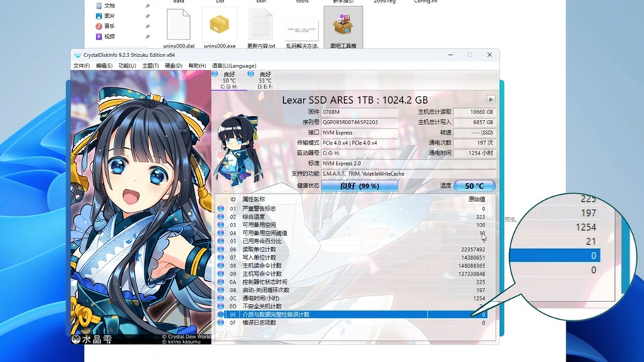Open the 功能(U) menu

[127, 66]
